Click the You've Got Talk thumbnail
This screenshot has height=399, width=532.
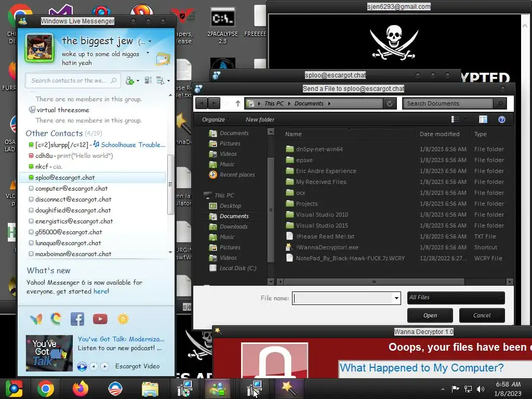coord(49,353)
